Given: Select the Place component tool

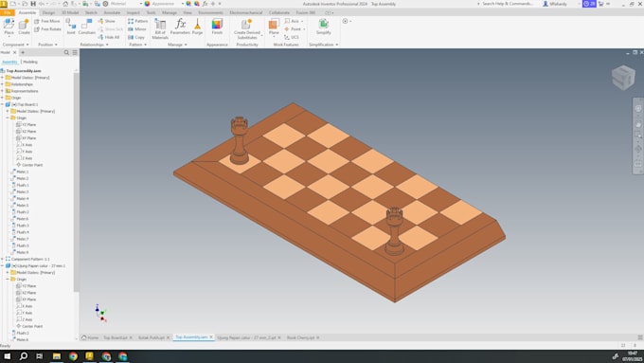Looking at the screenshot, I should coord(9,27).
